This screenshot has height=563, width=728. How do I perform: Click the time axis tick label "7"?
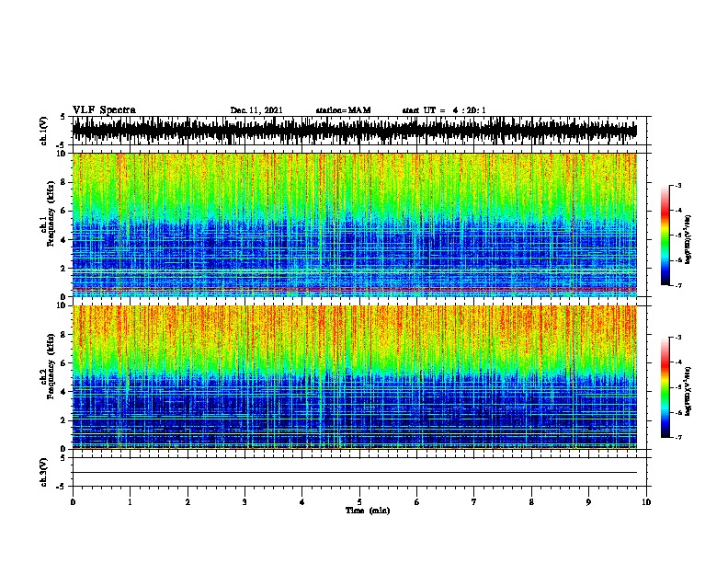click(474, 502)
